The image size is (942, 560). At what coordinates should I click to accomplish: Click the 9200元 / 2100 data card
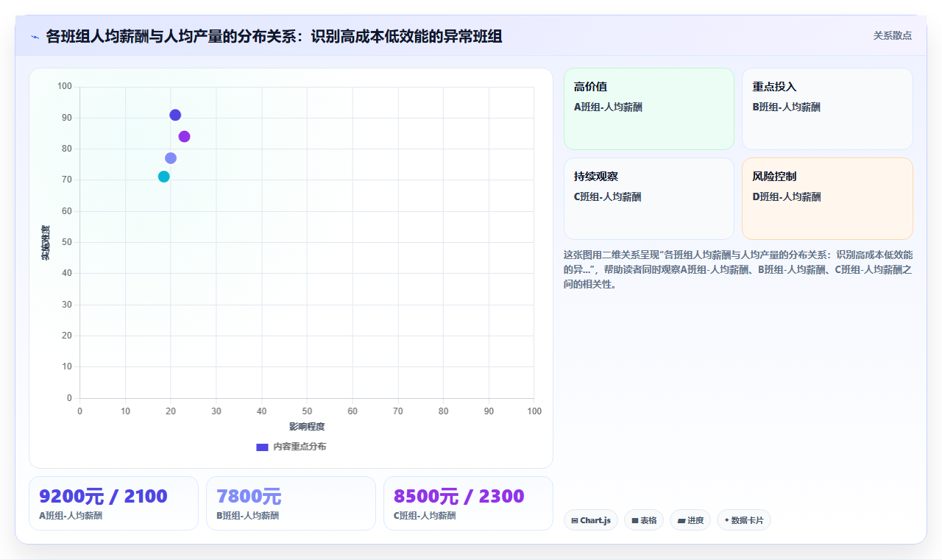(113, 503)
